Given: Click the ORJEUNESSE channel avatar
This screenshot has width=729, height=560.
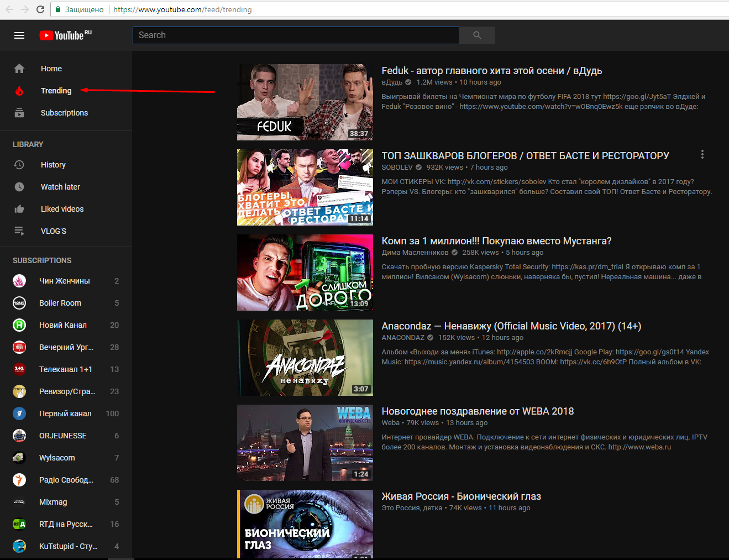Looking at the screenshot, I should tap(19, 436).
